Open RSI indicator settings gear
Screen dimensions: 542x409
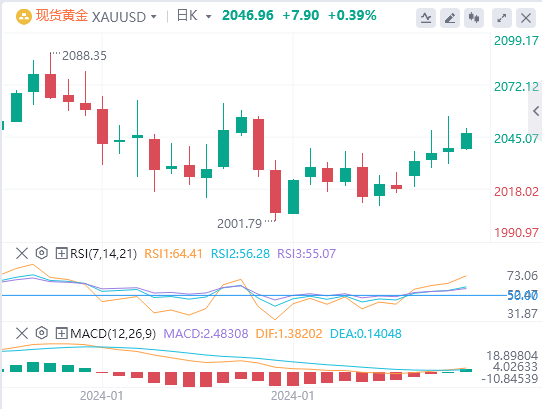[x=41, y=253]
